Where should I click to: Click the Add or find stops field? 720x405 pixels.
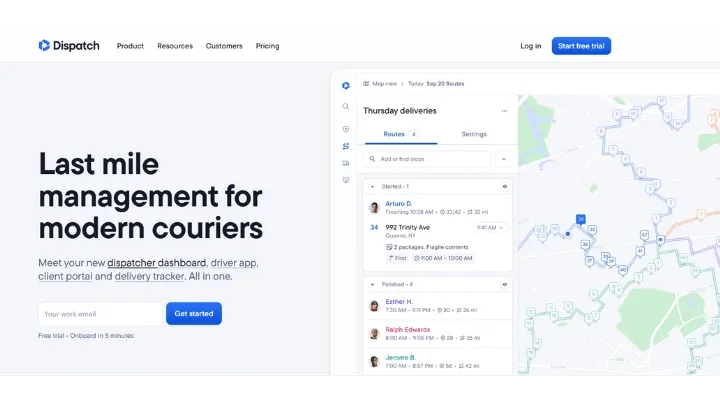tap(428, 159)
